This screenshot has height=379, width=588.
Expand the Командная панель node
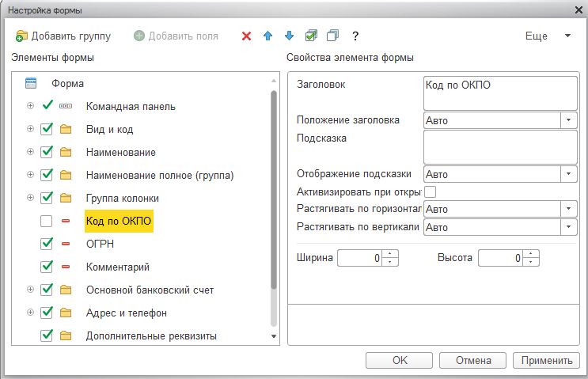[x=30, y=106]
